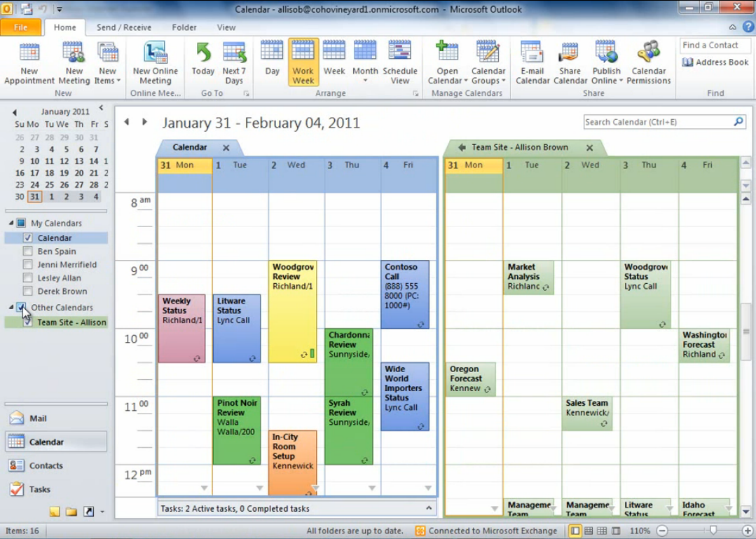Open the Weekly Status appointment
756x539 pixels.
click(x=181, y=328)
